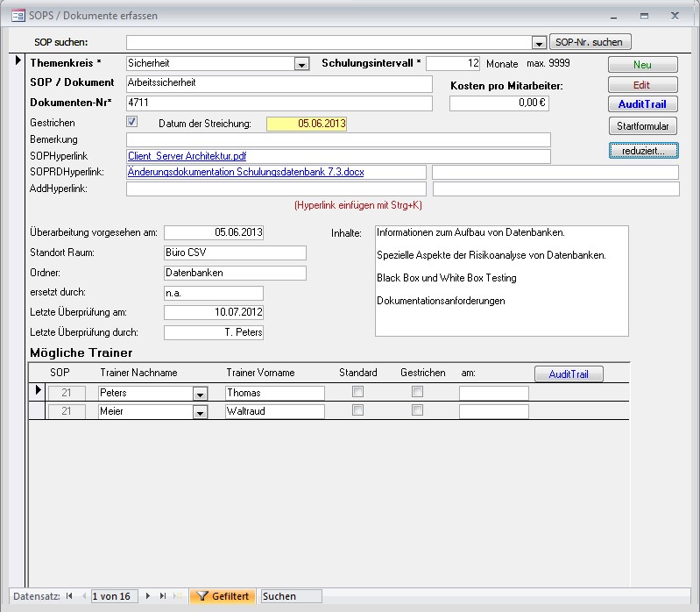Tick Gestrichen checkbox for trainer Meier
This screenshot has width=700, height=612.
pos(418,409)
